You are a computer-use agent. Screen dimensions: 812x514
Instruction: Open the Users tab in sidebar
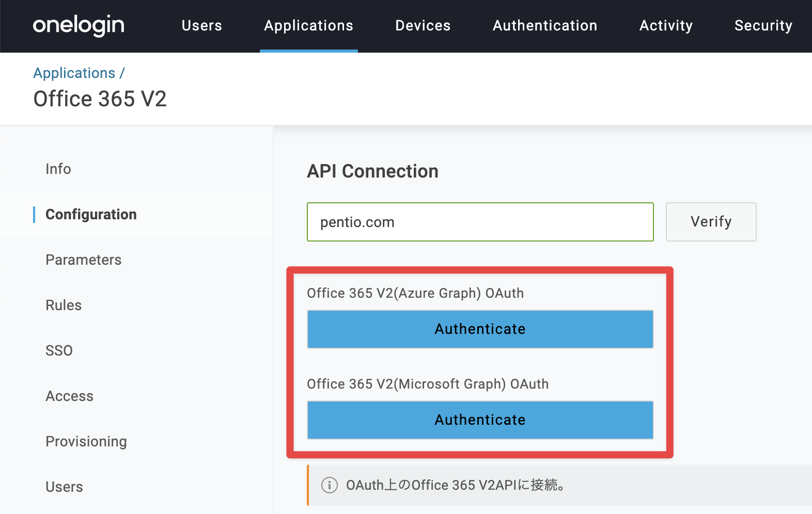tap(64, 487)
